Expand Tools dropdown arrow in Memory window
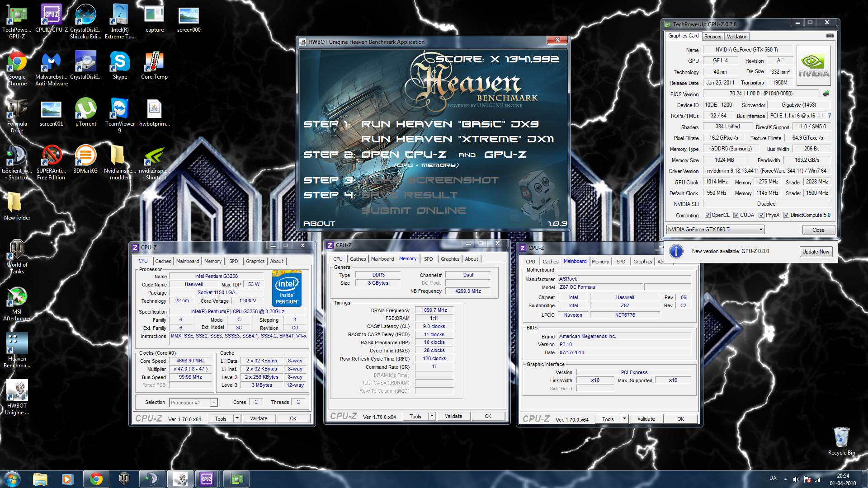Image resolution: width=868 pixels, height=488 pixels. click(x=432, y=416)
